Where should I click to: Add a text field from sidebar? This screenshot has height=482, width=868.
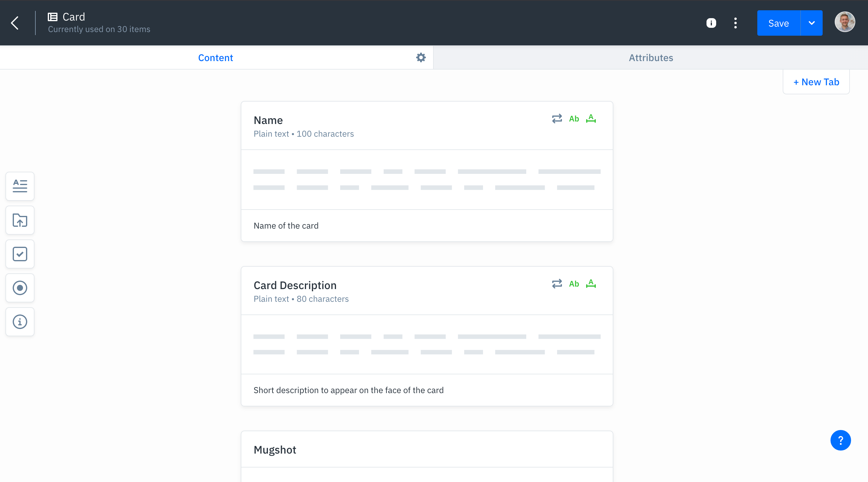(20, 186)
